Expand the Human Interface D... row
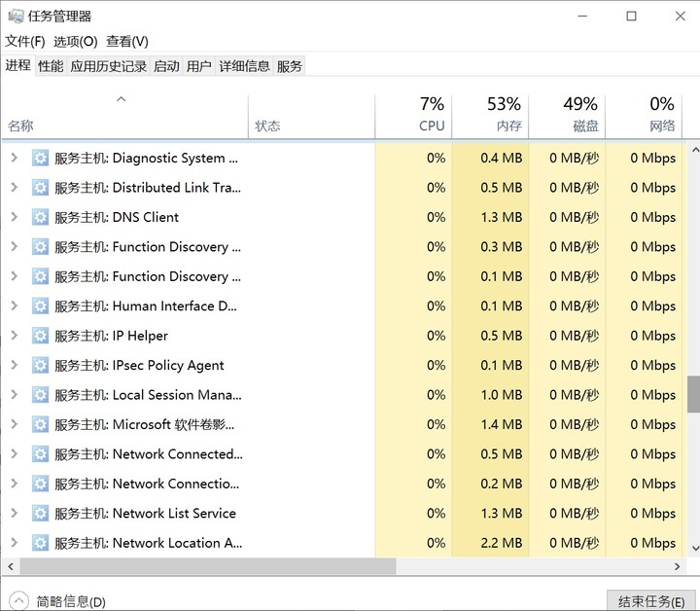The height and width of the screenshot is (611, 700). click(15, 305)
